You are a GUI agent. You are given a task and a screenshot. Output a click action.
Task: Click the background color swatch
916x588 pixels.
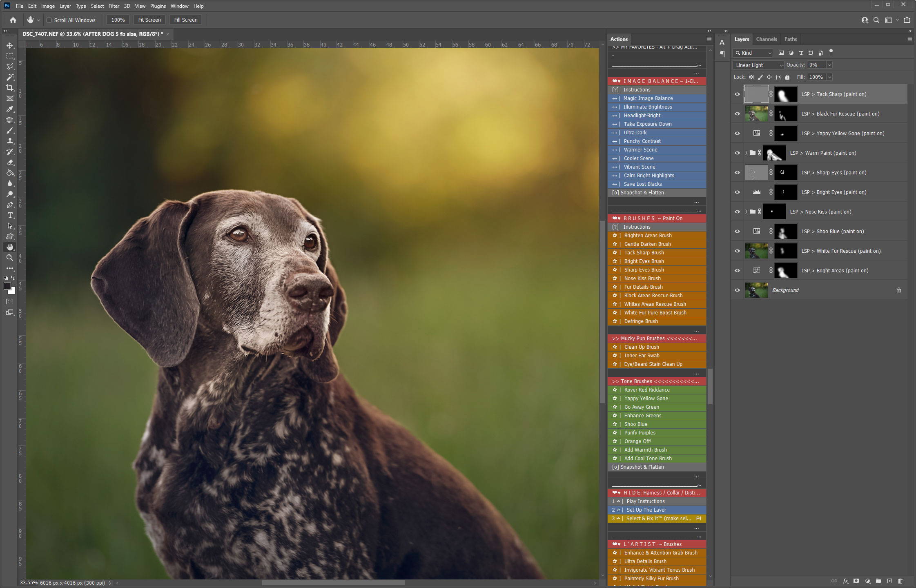[13, 291]
